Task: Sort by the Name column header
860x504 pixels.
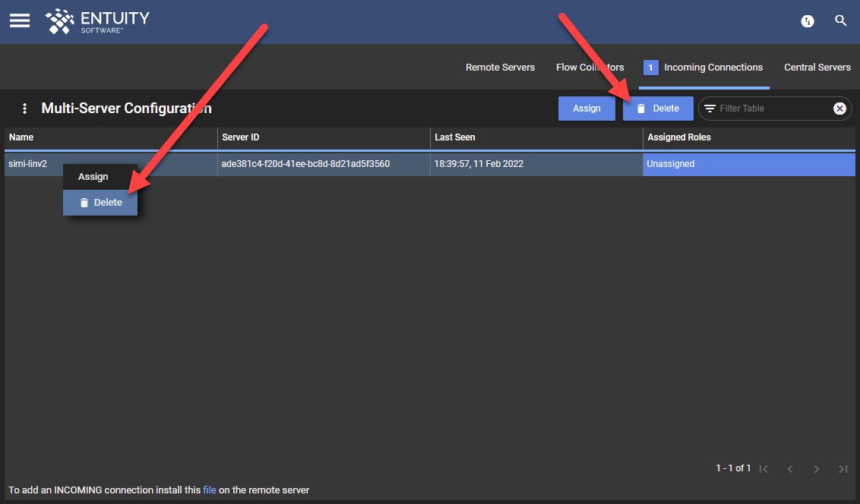Action: (111, 137)
